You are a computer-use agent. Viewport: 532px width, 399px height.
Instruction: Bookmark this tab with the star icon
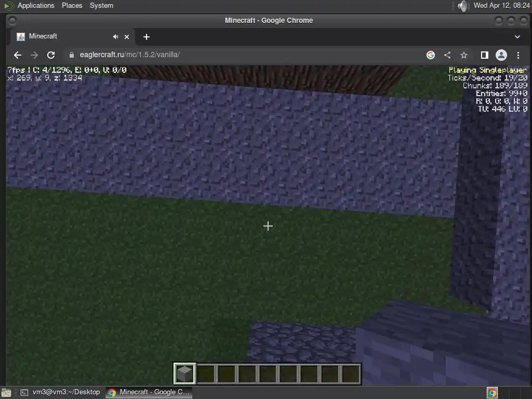pyautogui.click(x=464, y=55)
